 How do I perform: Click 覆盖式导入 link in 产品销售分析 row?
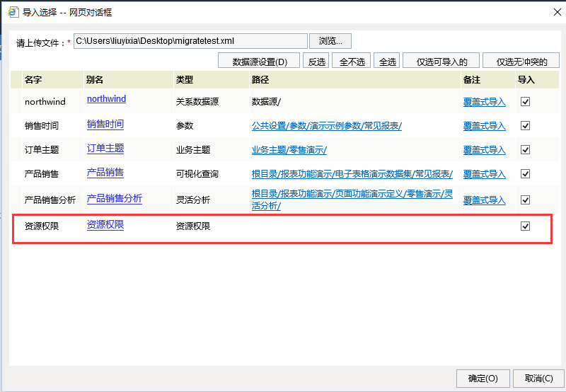(x=485, y=200)
